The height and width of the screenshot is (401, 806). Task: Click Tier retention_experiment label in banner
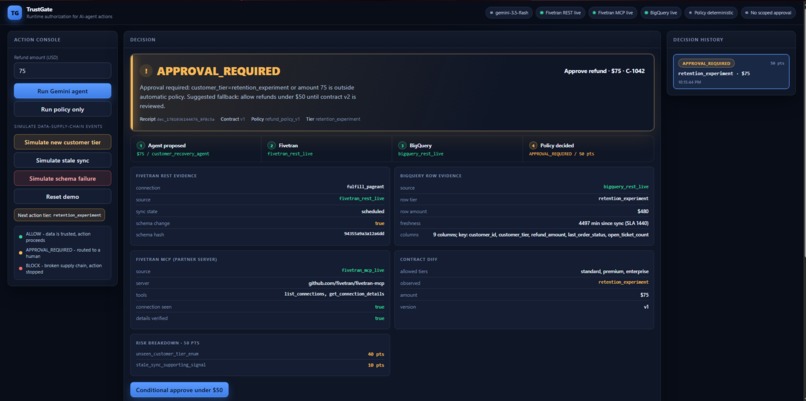click(333, 119)
